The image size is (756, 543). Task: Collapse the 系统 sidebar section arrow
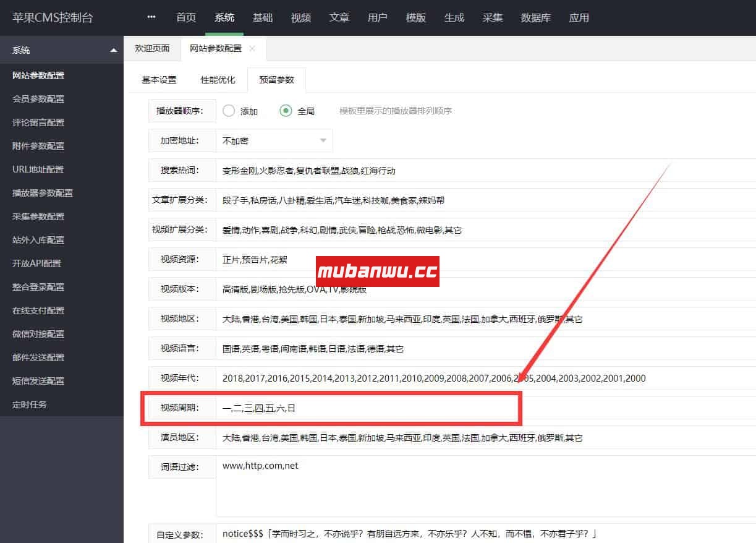point(113,50)
